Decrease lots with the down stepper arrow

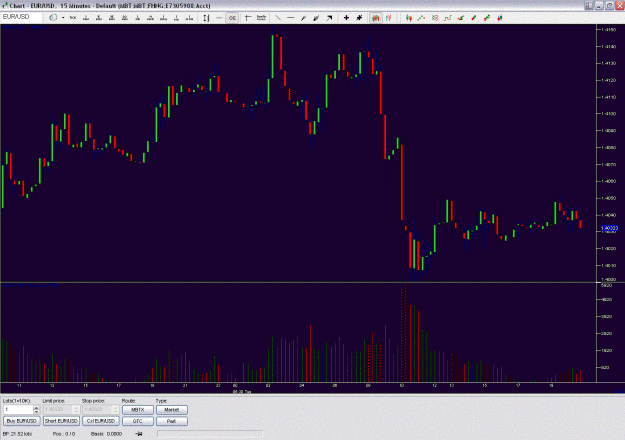37,412
